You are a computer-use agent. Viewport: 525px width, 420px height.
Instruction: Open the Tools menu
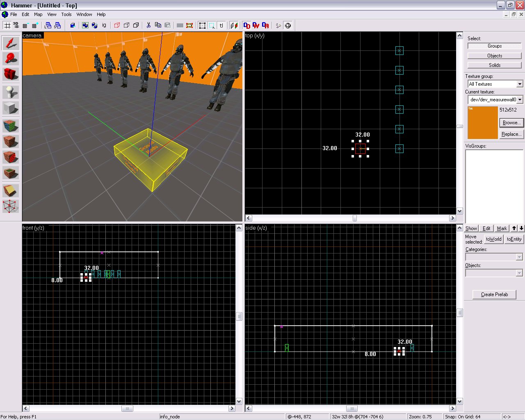coord(66,14)
